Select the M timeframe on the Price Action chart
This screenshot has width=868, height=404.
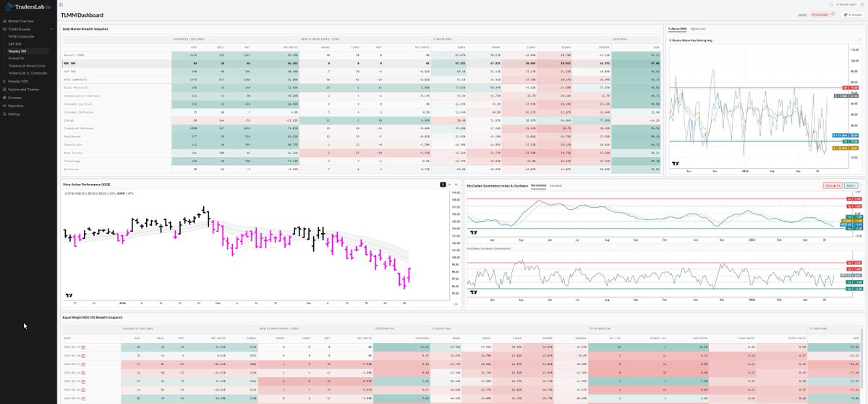456,185
